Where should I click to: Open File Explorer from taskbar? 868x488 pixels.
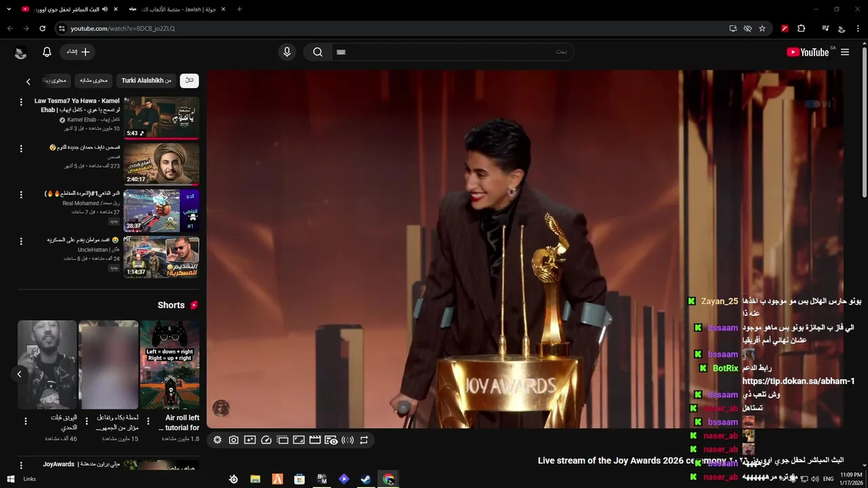(255, 479)
